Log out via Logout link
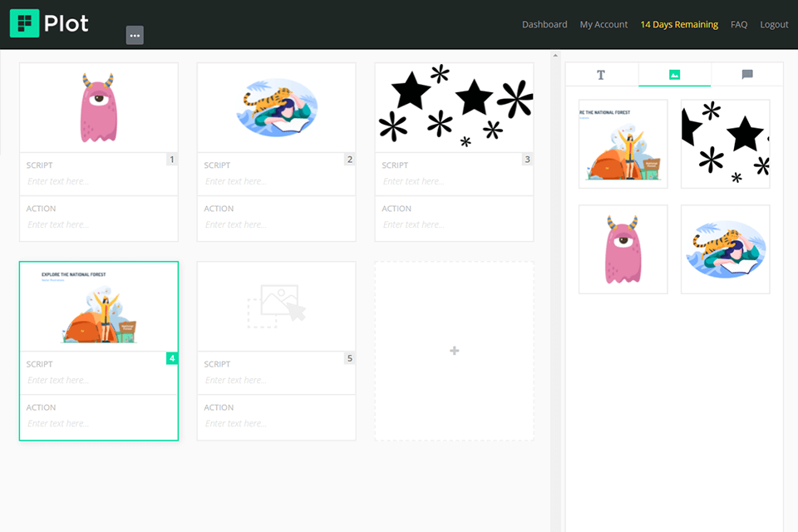 [774, 24]
